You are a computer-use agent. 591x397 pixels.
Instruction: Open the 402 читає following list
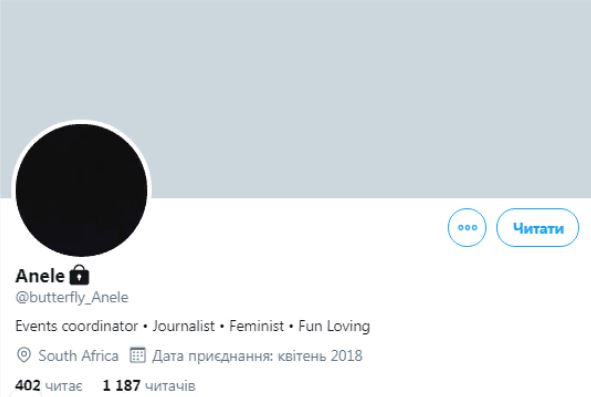click(x=49, y=386)
